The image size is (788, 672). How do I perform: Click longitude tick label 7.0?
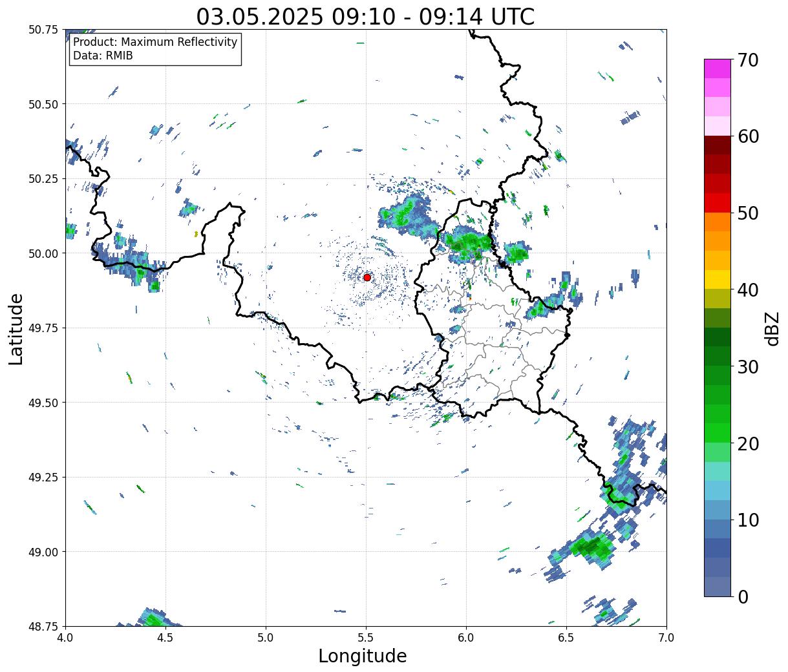[666, 638]
